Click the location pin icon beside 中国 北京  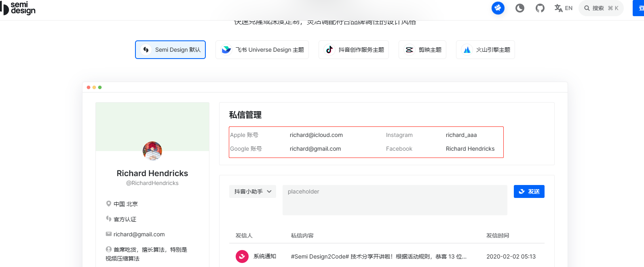(x=109, y=204)
